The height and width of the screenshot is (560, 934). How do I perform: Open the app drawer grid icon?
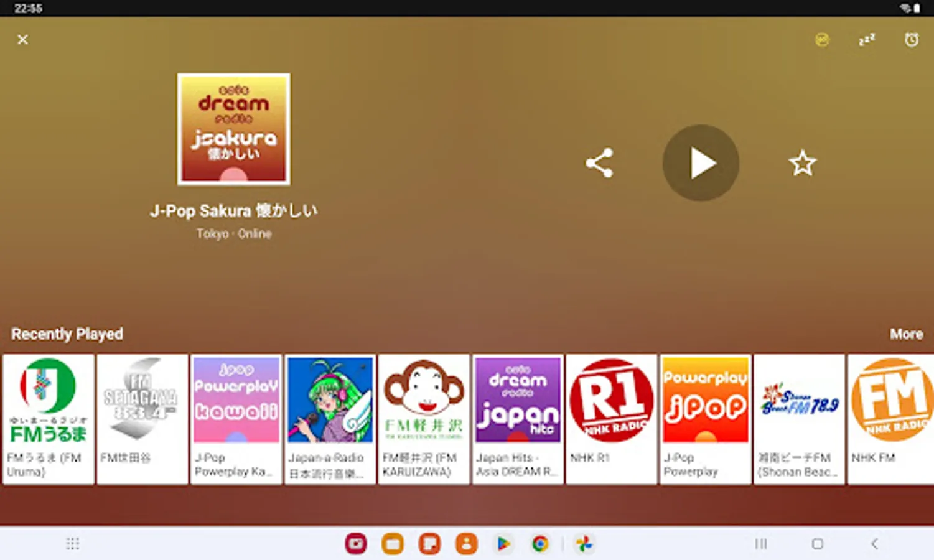tap(73, 544)
